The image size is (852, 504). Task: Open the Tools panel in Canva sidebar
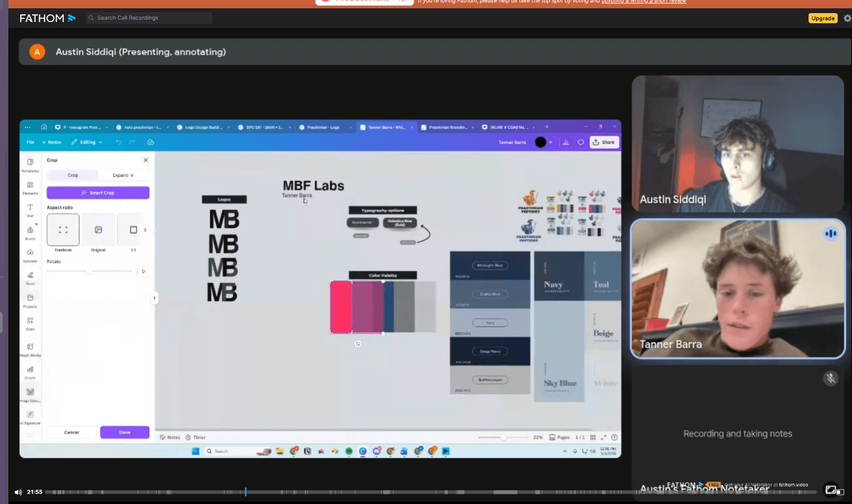30,278
